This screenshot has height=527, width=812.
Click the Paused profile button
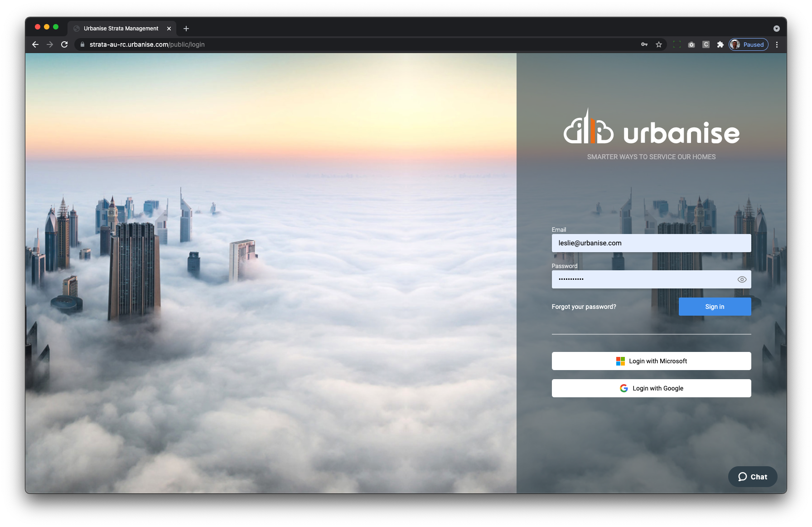point(748,44)
